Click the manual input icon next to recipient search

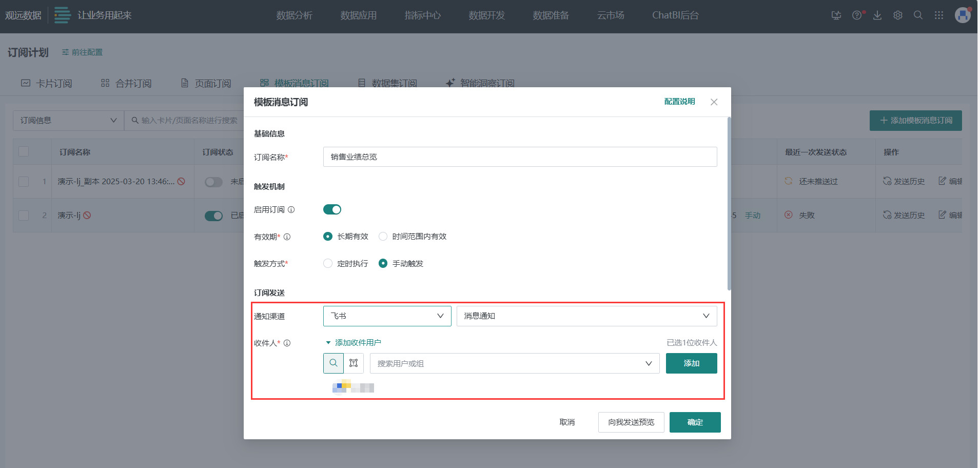[354, 363]
